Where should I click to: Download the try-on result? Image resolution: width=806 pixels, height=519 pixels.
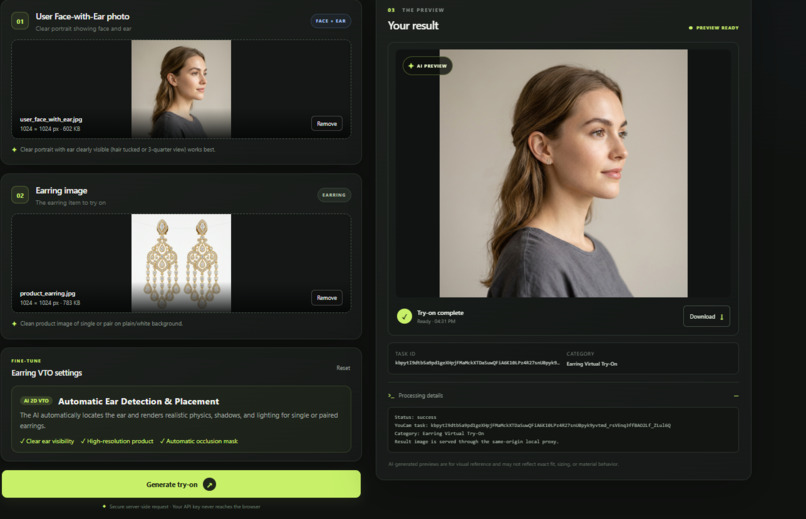pyautogui.click(x=706, y=317)
